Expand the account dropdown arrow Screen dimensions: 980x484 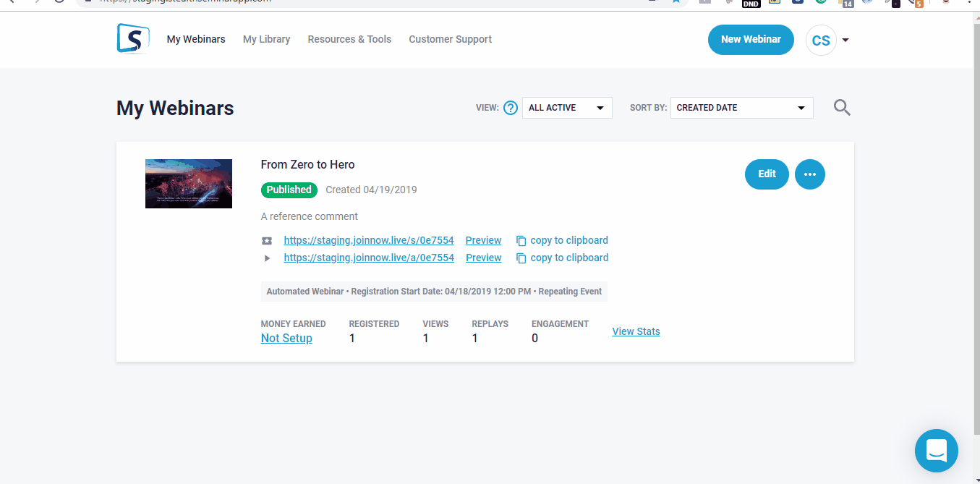845,41
